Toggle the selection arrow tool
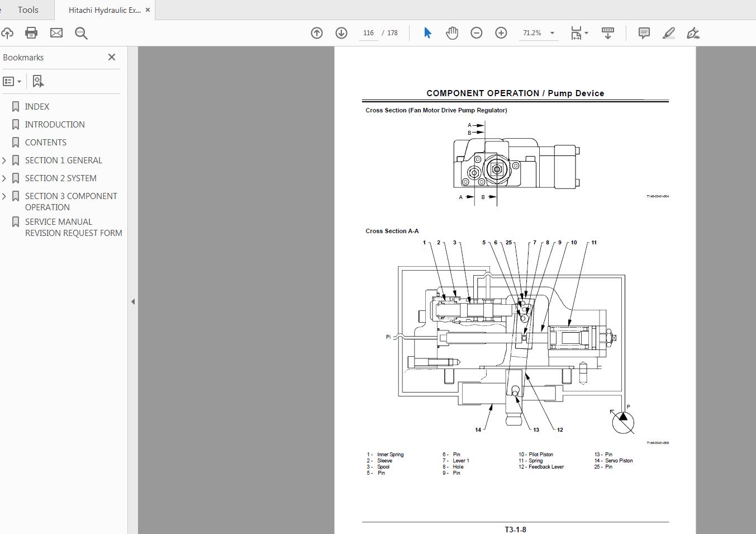This screenshot has height=534, width=756. coord(426,32)
